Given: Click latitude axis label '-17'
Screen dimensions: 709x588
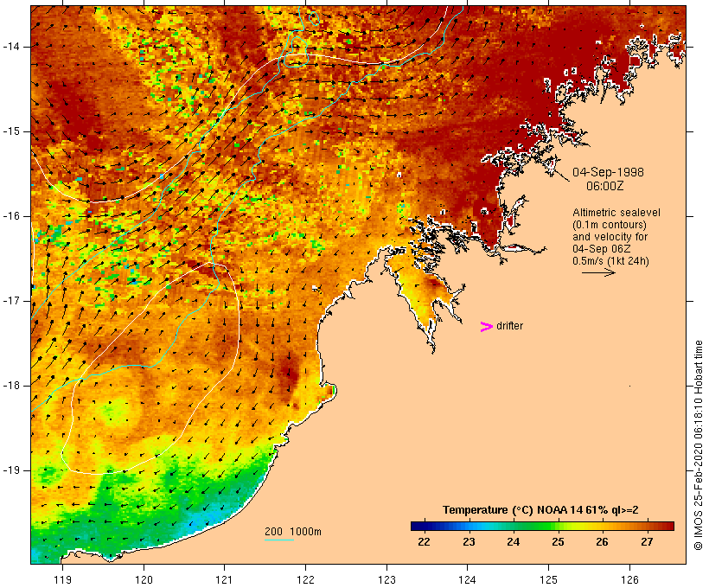Looking at the screenshot, I should pyautogui.click(x=11, y=301).
